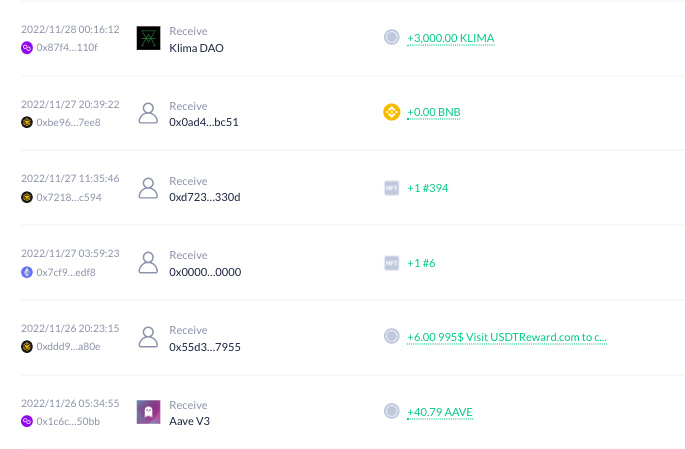Click sender address 0x55d3...7955

pos(204,347)
